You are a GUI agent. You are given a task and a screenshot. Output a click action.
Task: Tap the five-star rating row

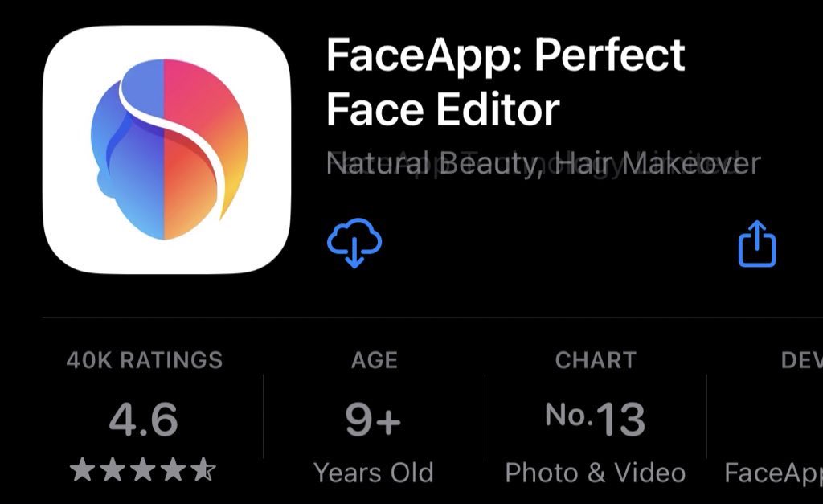143,469
